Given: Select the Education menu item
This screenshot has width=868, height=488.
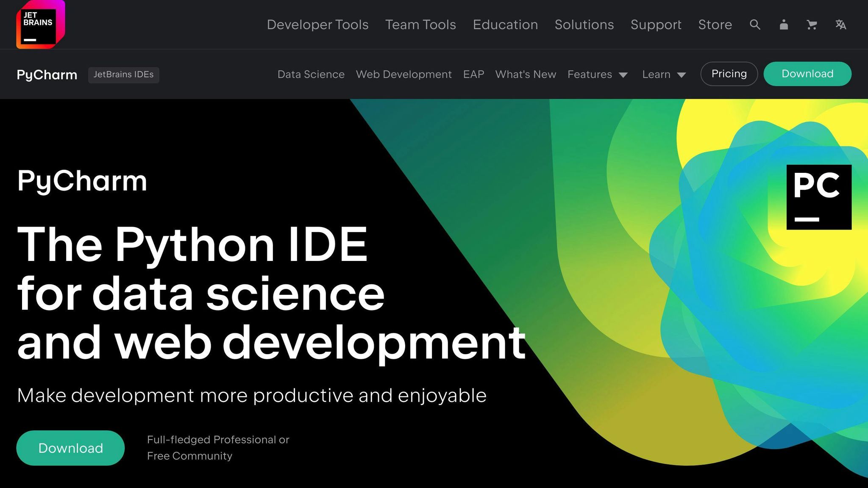Looking at the screenshot, I should (505, 25).
